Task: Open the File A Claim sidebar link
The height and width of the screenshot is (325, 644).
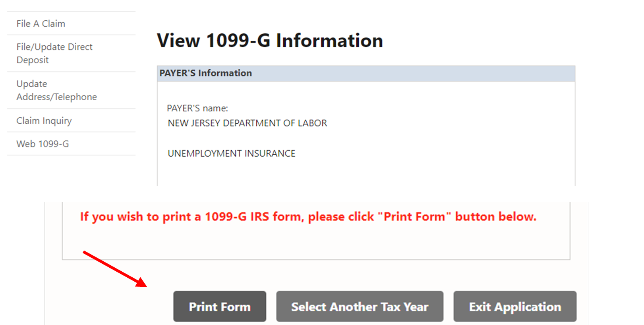Action: (x=41, y=24)
